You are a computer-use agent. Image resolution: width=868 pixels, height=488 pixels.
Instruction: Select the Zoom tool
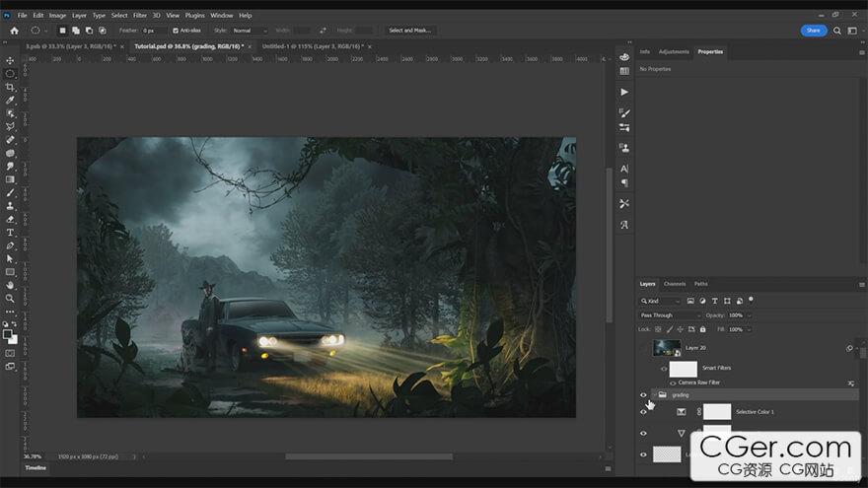click(10, 299)
